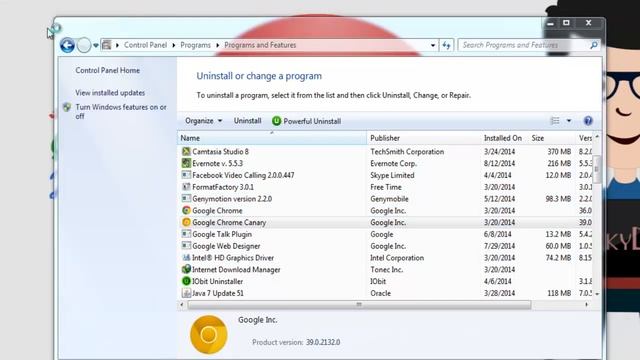Open the Control Panel breadcrumb
The height and width of the screenshot is (360, 640).
click(x=145, y=45)
